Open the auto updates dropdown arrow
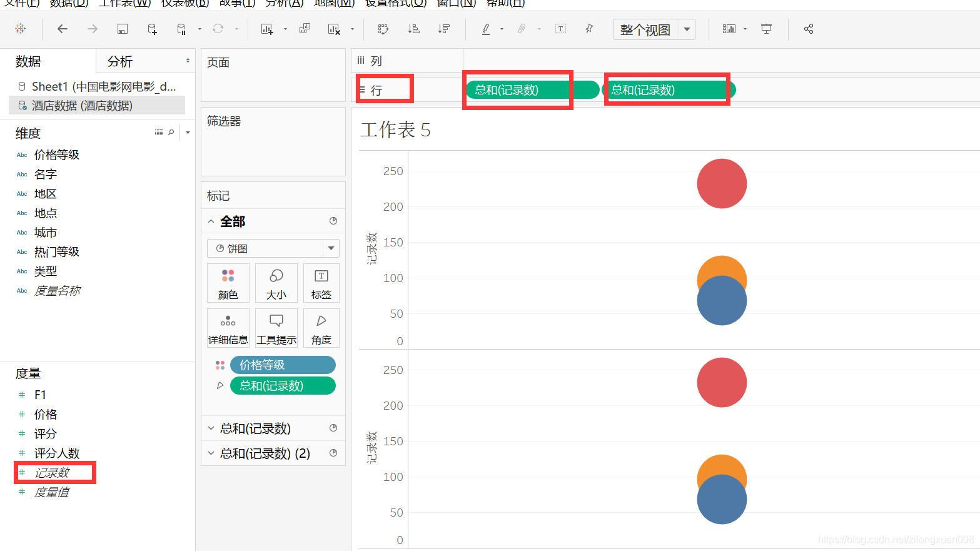This screenshot has width=980, height=551. pos(200,29)
